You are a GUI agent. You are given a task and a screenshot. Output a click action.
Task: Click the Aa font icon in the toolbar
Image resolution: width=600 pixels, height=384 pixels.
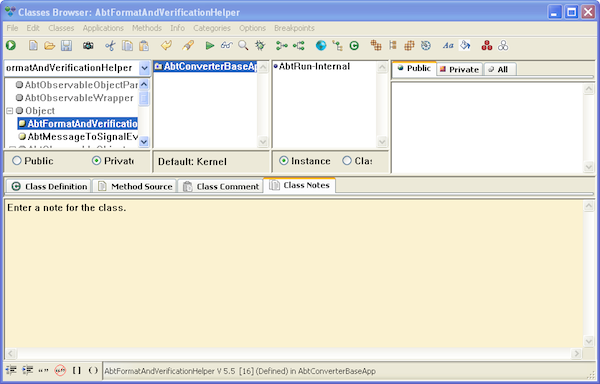point(448,46)
